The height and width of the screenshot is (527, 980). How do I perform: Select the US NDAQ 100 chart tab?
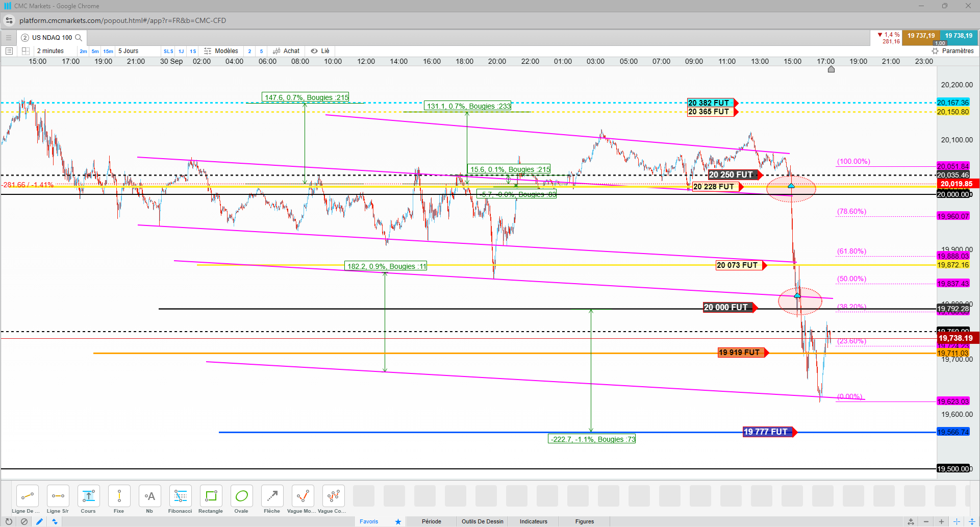[x=52, y=38]
